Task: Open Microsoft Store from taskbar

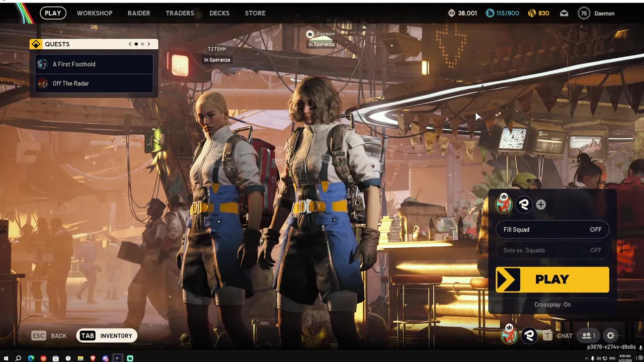Action: [55, 358]
